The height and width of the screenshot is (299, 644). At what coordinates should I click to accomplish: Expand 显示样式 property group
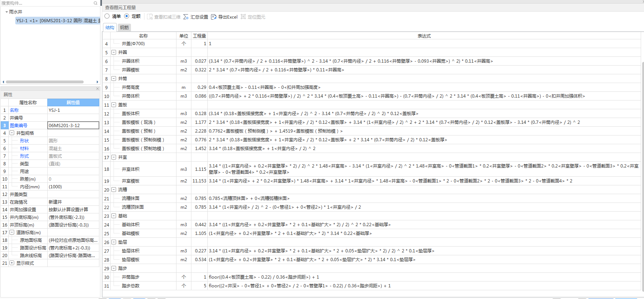click(x=12, y=263)
